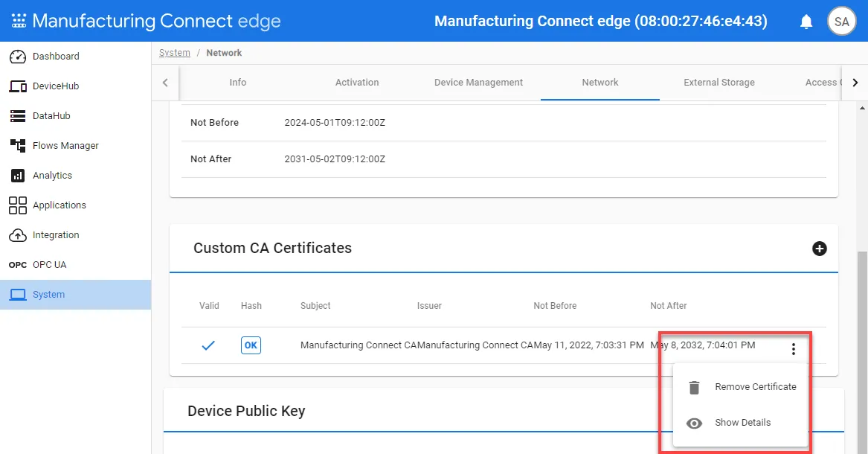This screenshot has width=868, height=454.
Task: Click the Network breadcrumb text
Action: (224, 53)
